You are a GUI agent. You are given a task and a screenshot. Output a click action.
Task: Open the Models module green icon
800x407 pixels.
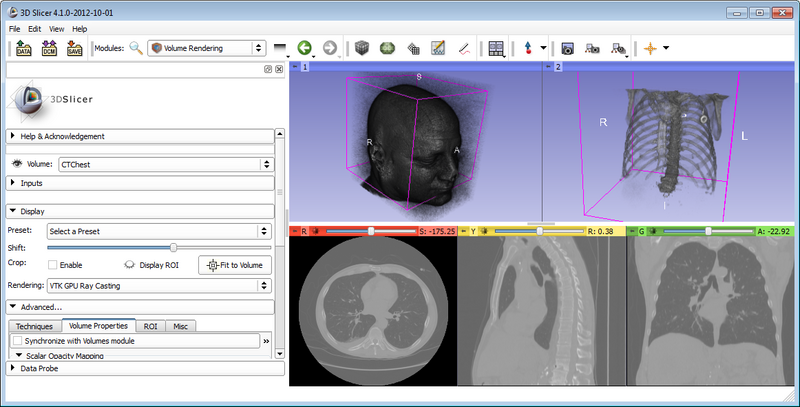(x=388, y=48)
